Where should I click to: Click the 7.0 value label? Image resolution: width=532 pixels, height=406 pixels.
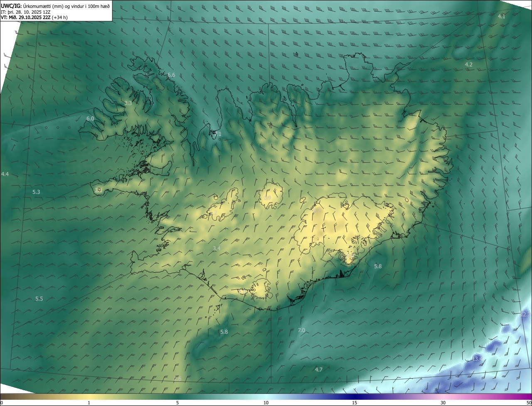point(301,330)
